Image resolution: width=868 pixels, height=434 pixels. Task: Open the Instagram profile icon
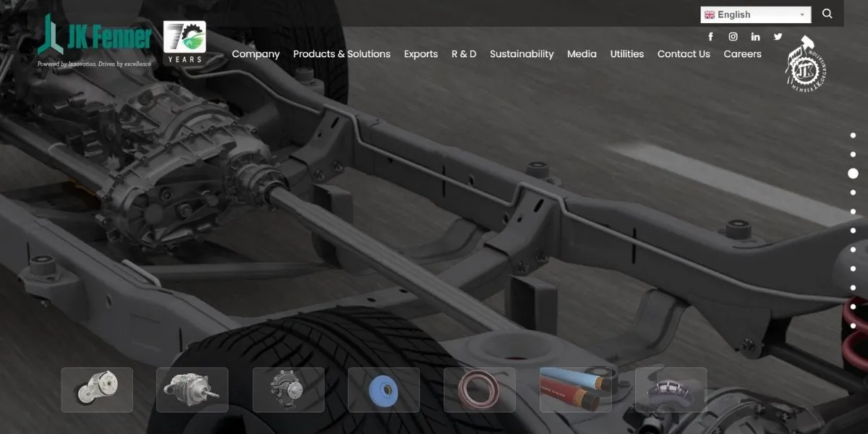click(x=733, y=37)
